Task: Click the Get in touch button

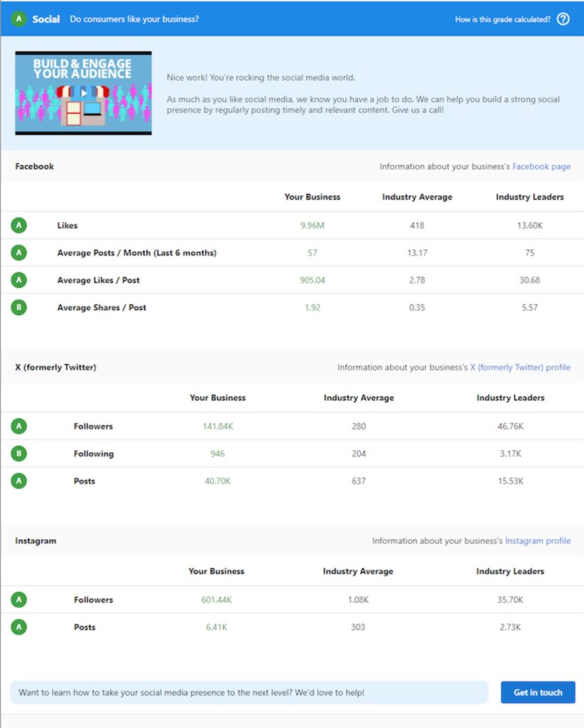Action: pos(538,692)
